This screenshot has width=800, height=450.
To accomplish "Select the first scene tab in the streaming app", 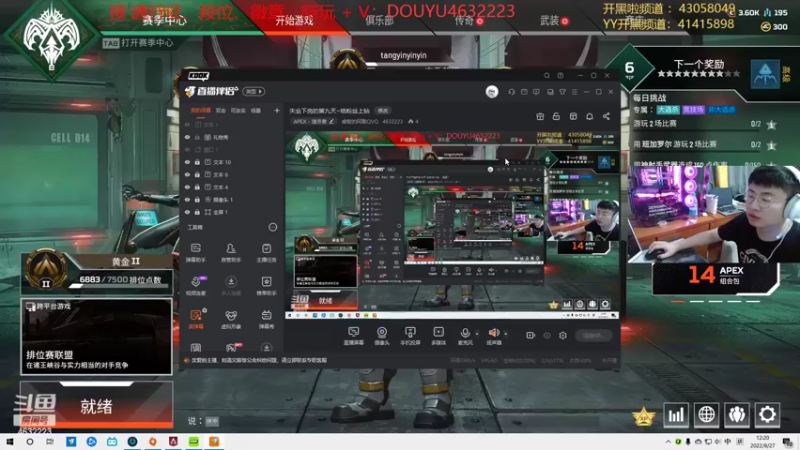I will pos(201,111).
